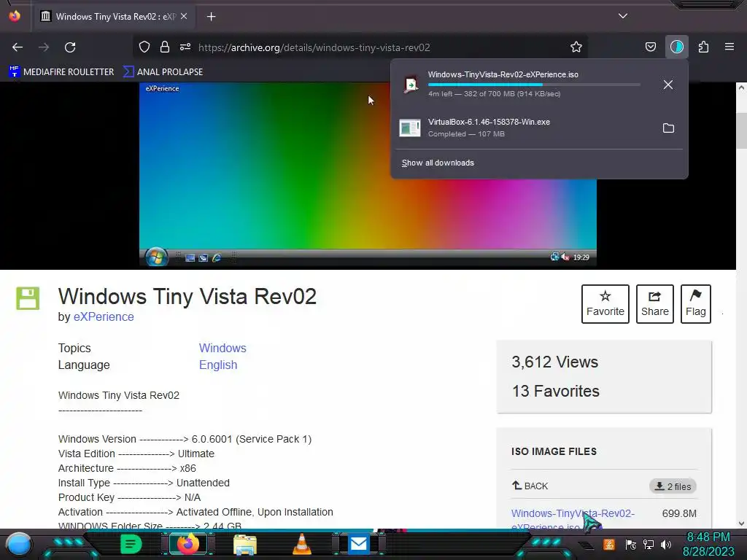Click the 3,612 Views text
The width and height of the screenshot is (747, 560).
pos(554,362)
